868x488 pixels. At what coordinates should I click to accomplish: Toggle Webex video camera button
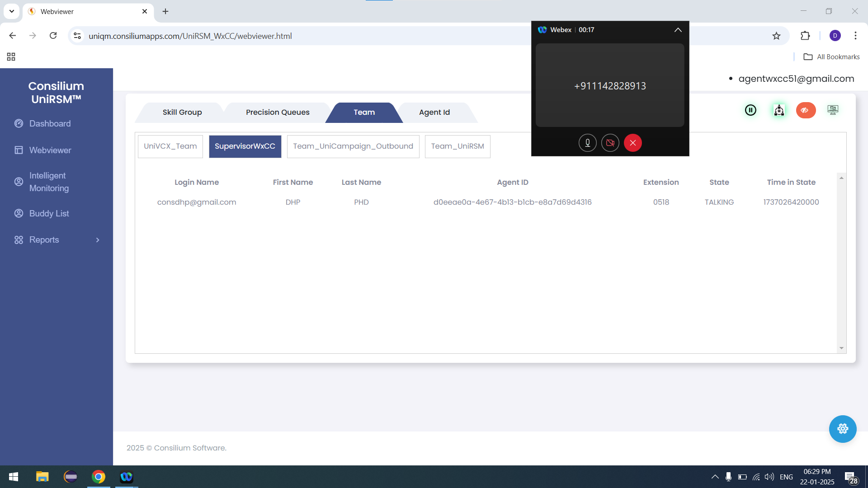click(610, 143)
